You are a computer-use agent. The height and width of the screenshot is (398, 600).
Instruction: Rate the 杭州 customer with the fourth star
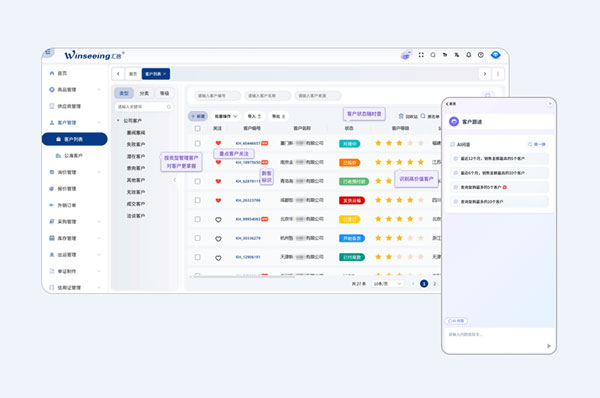point(410,238)
